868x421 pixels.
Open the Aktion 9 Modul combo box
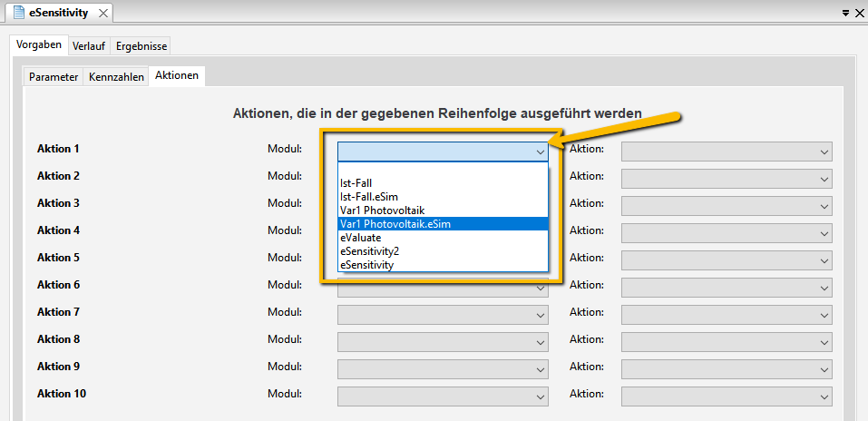coord(443,369)
